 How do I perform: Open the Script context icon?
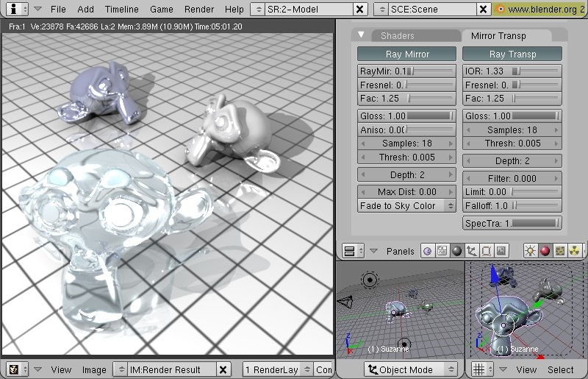point(442,251)
